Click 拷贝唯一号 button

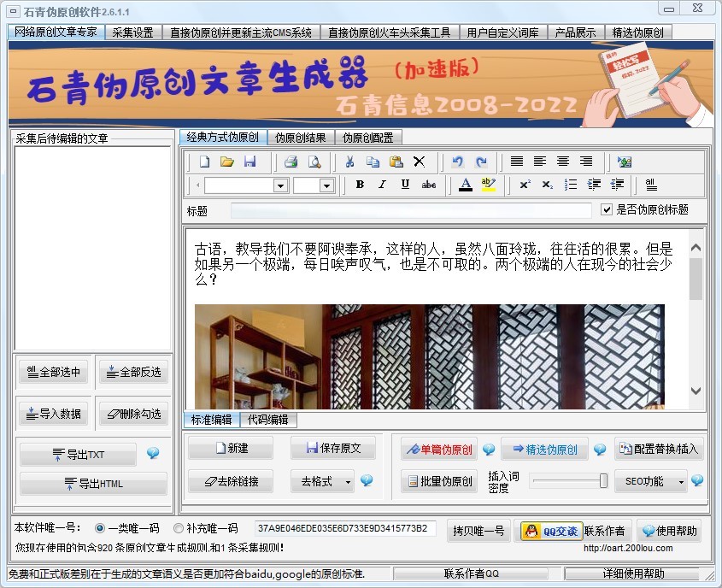pyautogui.click(x=478, y=531)
